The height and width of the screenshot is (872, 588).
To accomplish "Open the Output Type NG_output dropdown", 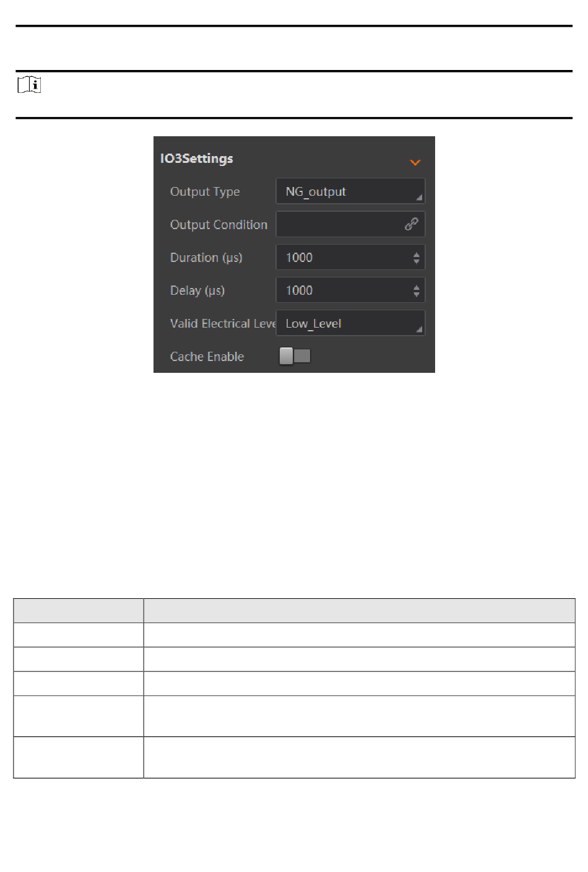I will (x=350, y=191).
